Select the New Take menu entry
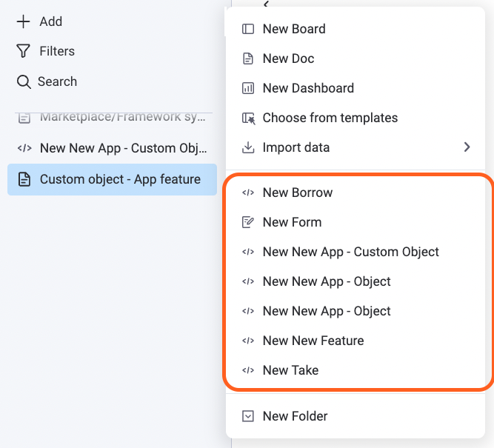 coord(290,370)
